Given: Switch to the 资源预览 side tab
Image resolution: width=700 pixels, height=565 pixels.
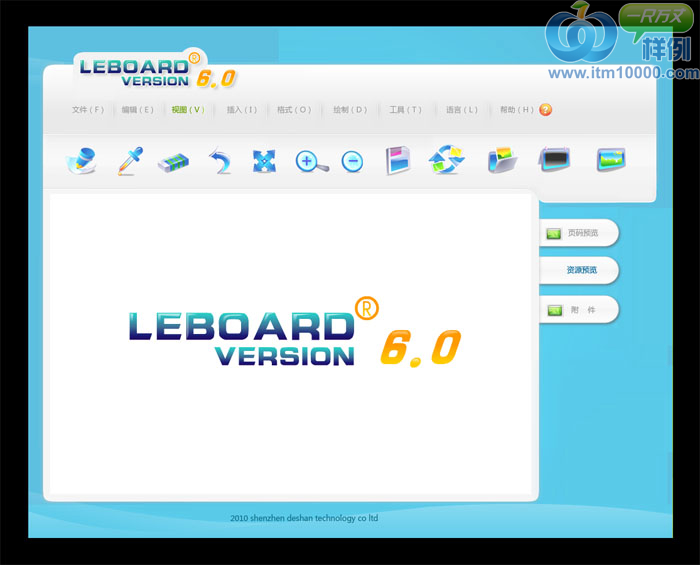Looking at the screenshot, I should point(579,270).
